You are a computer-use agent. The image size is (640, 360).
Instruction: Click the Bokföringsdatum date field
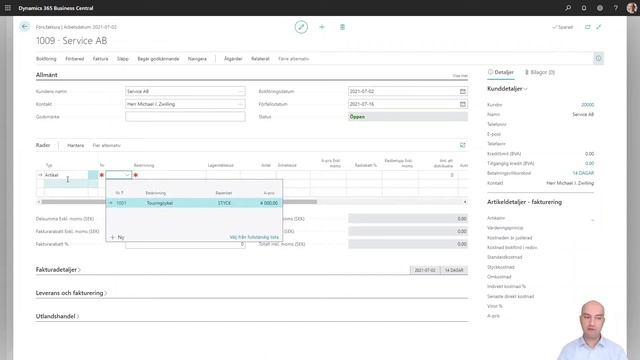(408, 91)
